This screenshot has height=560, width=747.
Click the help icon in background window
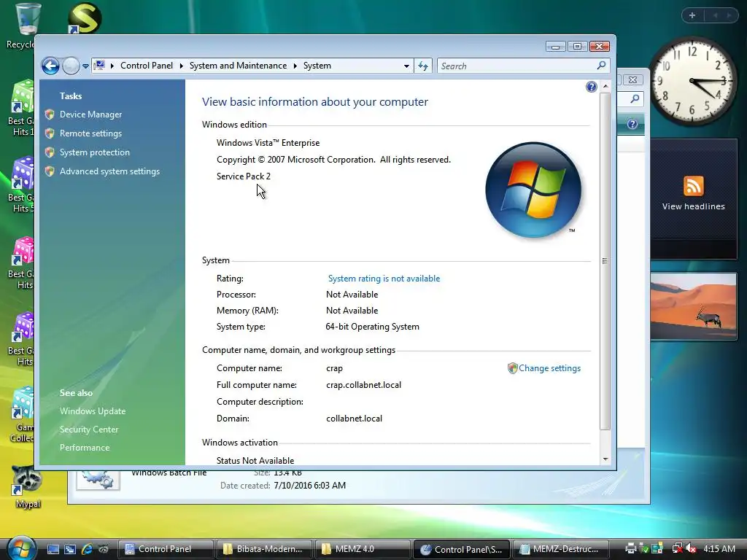tap(632, 124)
